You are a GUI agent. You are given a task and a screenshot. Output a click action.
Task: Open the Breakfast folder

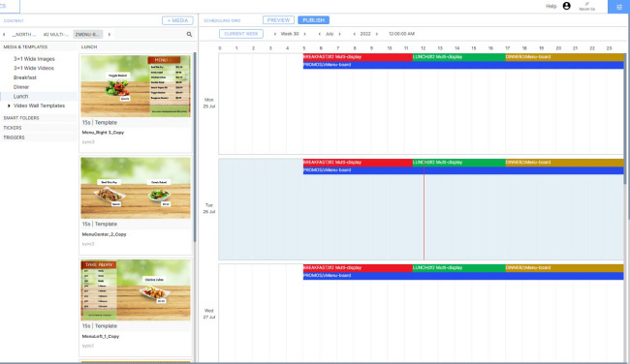pyautogui.click(x=25, y=77)
